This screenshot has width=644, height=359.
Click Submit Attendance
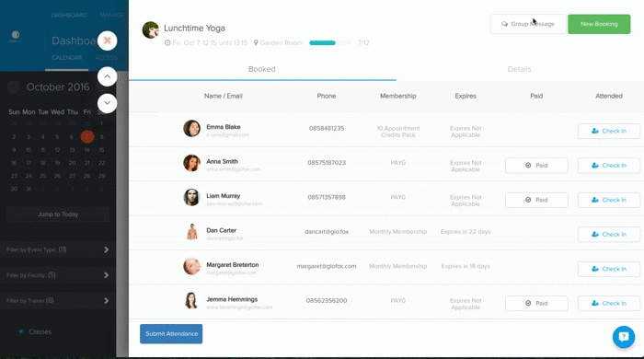coord(171,334)
